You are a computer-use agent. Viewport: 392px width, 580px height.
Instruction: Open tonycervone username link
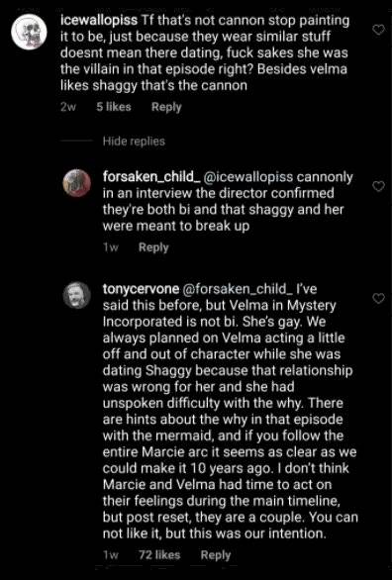pyautogui.click(x=141, y=289)
